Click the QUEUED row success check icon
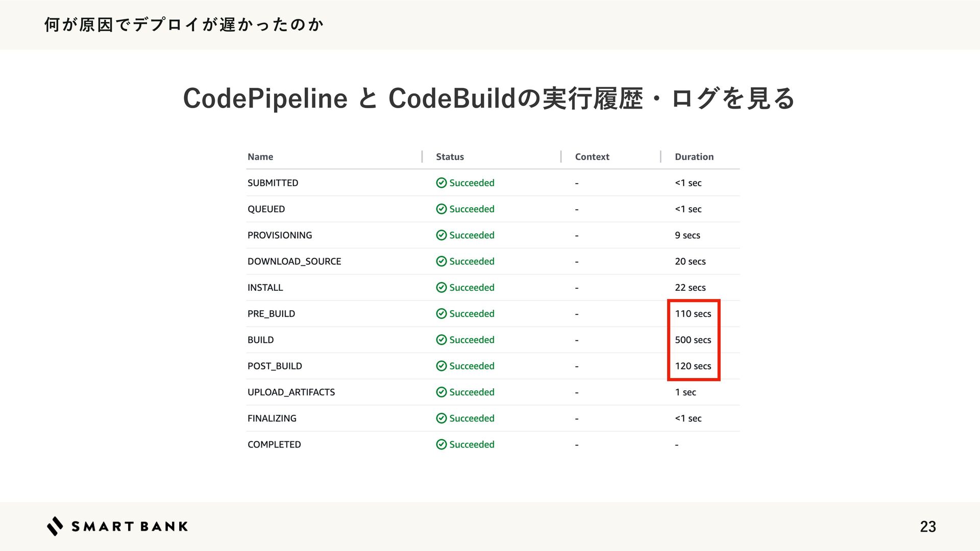 coord(442,209)
